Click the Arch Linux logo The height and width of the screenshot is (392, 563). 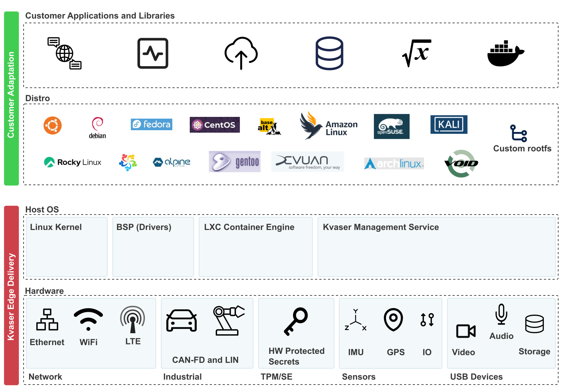tap(394, 163)
